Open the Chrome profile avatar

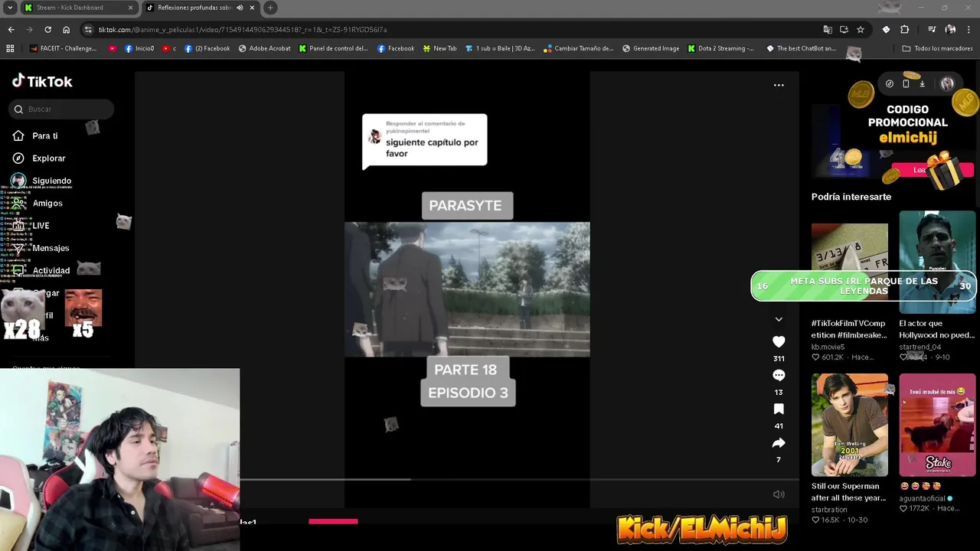point(950,29)
